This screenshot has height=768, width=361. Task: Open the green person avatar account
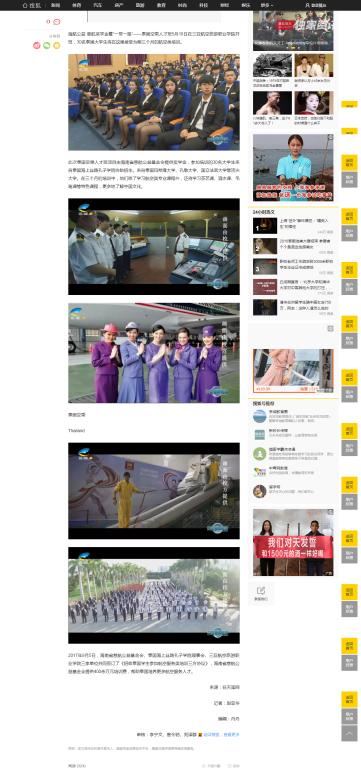pos(260,454)
